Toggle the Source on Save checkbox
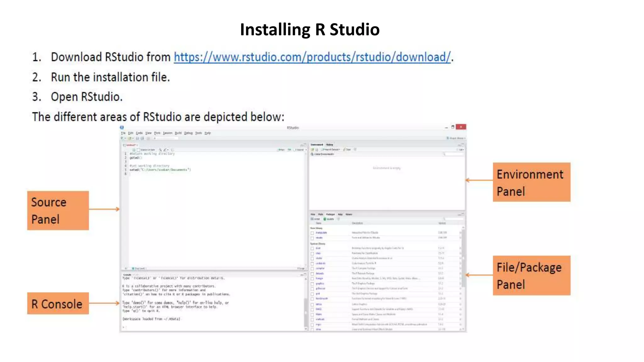 coord(138,150)
